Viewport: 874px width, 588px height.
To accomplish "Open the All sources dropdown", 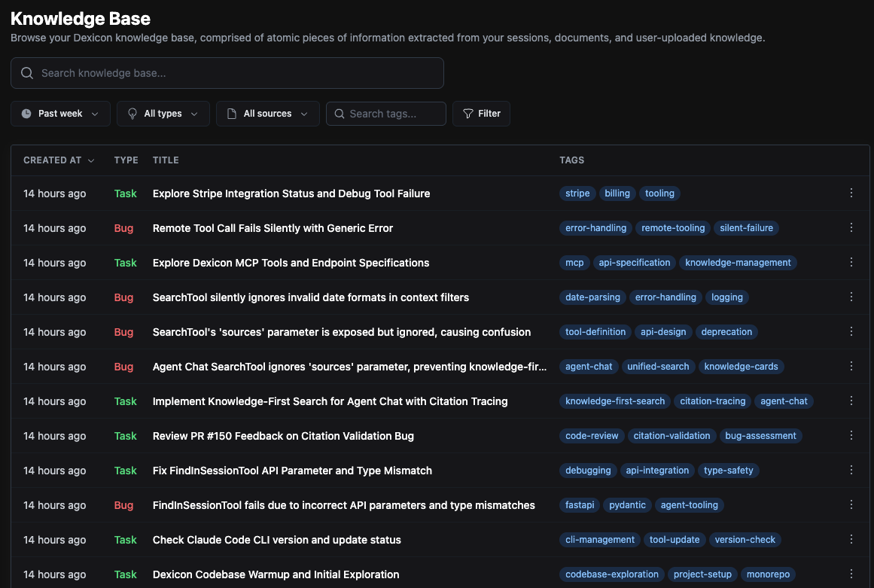I will pos(267,113).
